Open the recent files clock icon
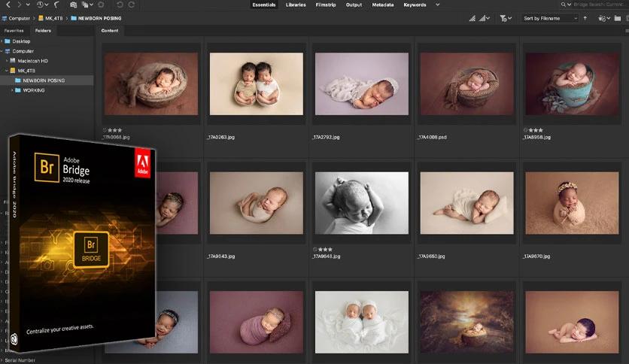The height and width of the screenshot is (364, 629). click(x=40, y=5)
